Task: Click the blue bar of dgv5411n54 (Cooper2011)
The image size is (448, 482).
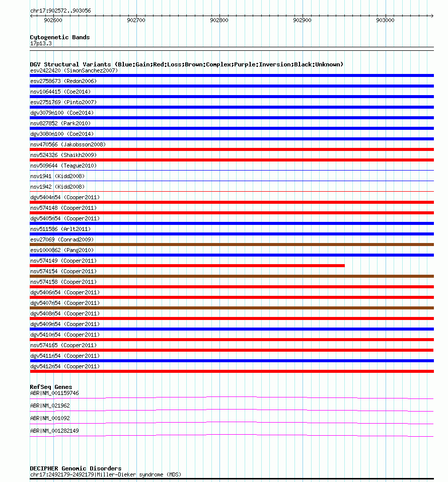Action: click(x=232, y=361)
